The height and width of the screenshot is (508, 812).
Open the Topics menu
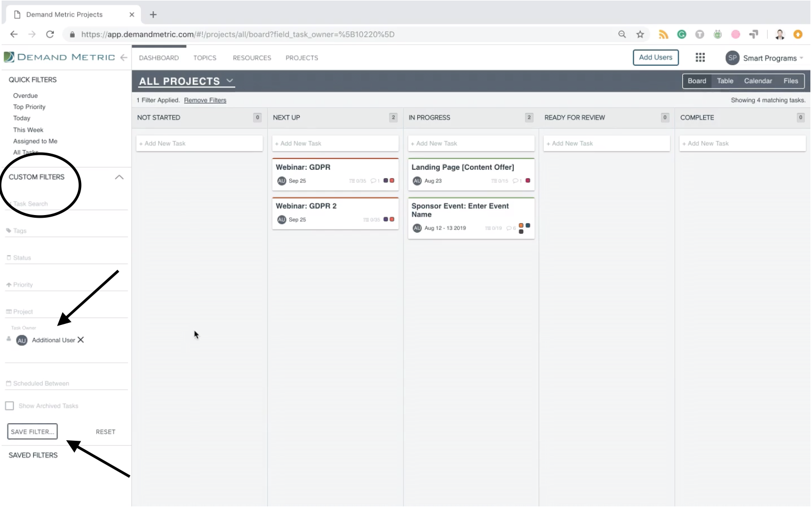(205, 58)
